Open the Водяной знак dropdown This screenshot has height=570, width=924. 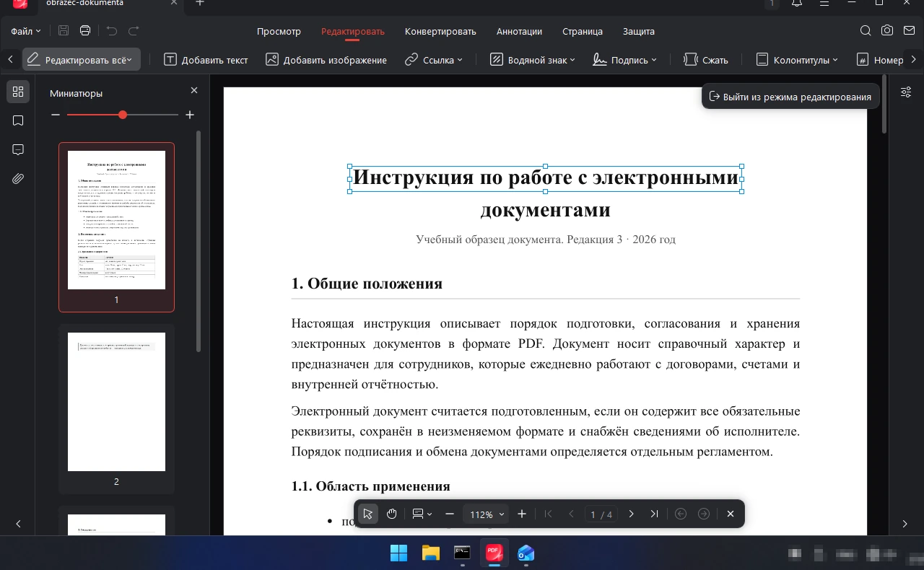pos(533,60)
